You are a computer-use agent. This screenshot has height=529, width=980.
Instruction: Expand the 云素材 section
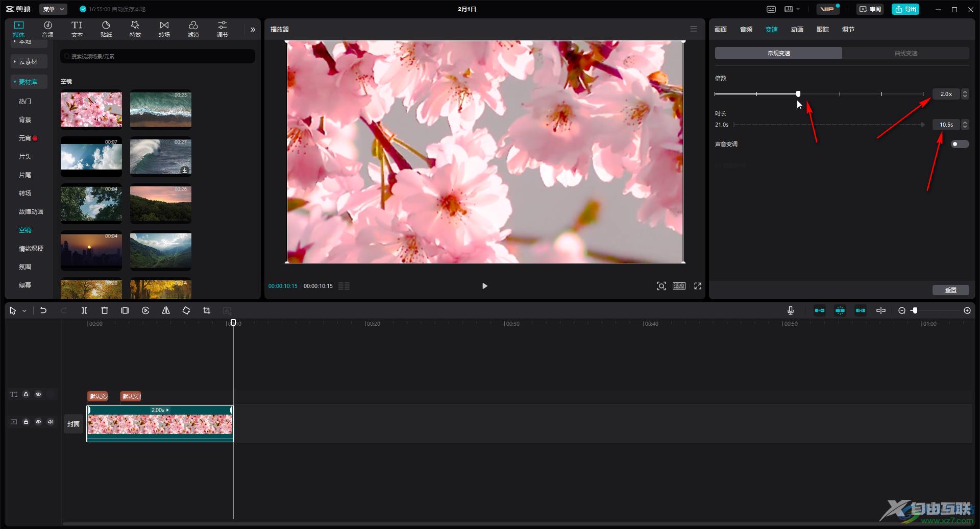pos(29,61)
